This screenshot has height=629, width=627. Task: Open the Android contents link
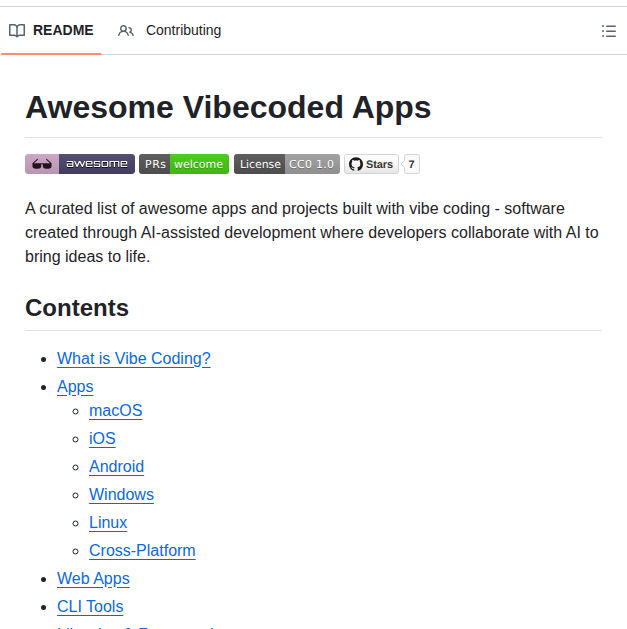coord(116,467)
